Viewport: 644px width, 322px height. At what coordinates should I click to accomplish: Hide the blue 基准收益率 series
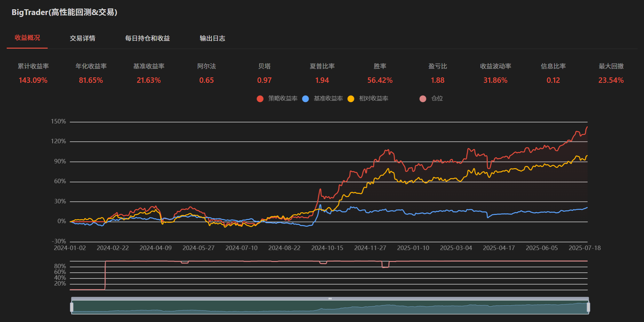322,98
